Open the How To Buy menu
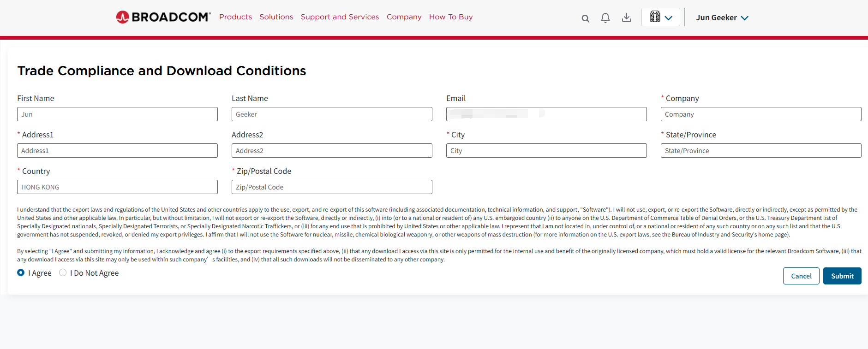Viewport: 868px width, 349px height. [x=451, y=17]
